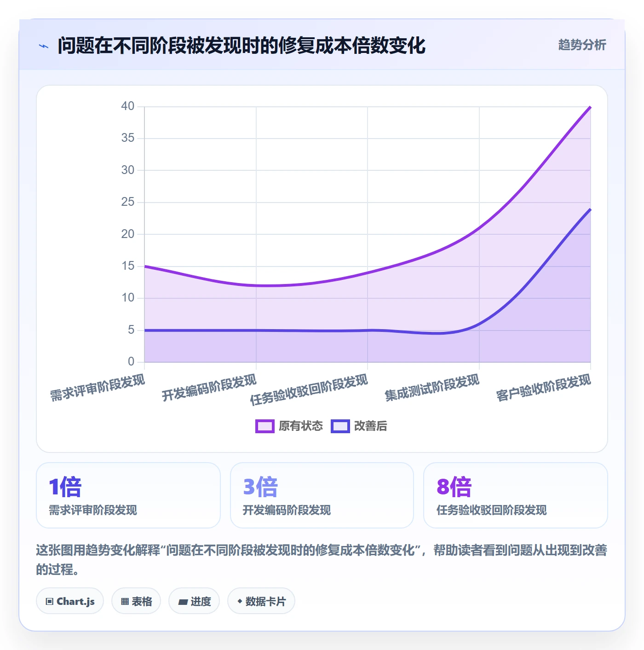The image size is (644, 650).
Task: Select the 数据卡片 tag chip
Action: point(261,601)
